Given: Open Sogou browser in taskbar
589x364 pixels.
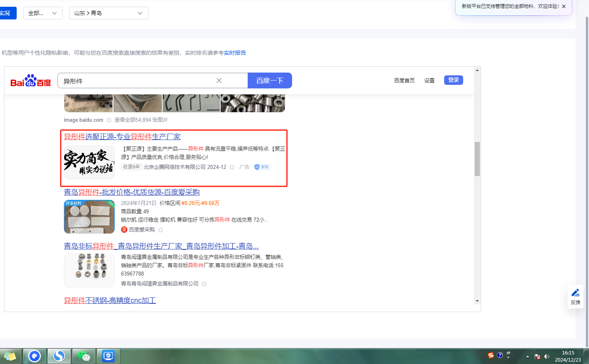Looking at the screenshot, I should coord(59,356).
